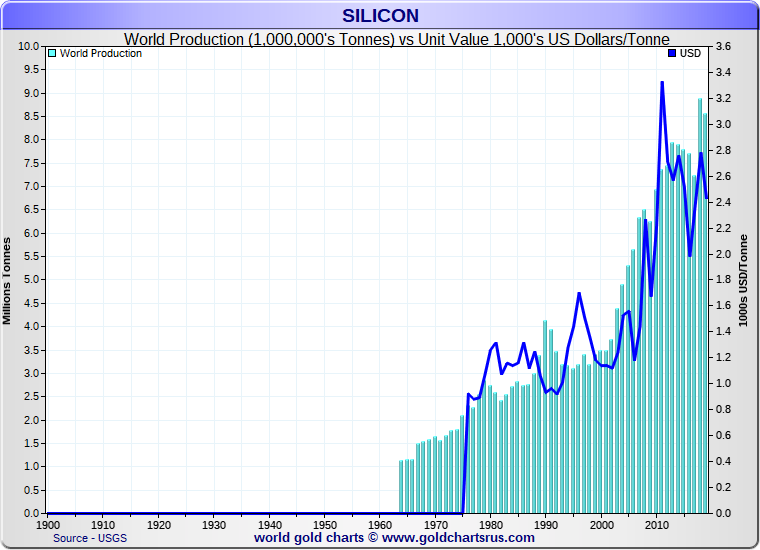
Task: Click the 1.0 right axis value
Action: click(x=724, y=383)
